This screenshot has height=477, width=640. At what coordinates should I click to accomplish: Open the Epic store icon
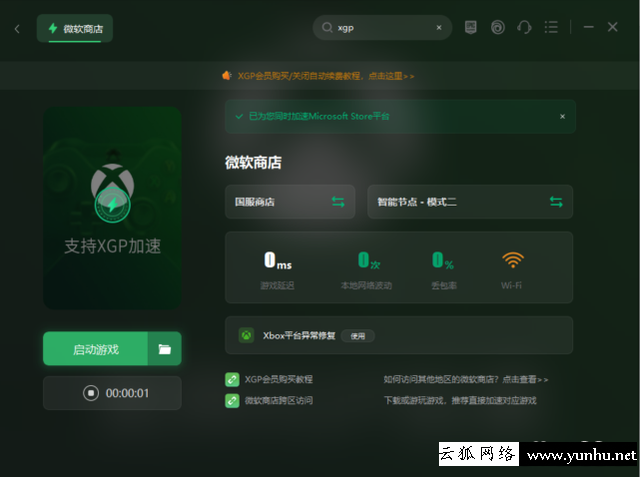coord(471,27)
